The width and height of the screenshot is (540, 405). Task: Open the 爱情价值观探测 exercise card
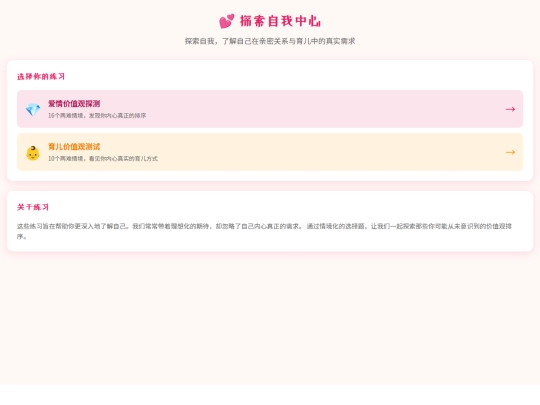click(270, 109)
